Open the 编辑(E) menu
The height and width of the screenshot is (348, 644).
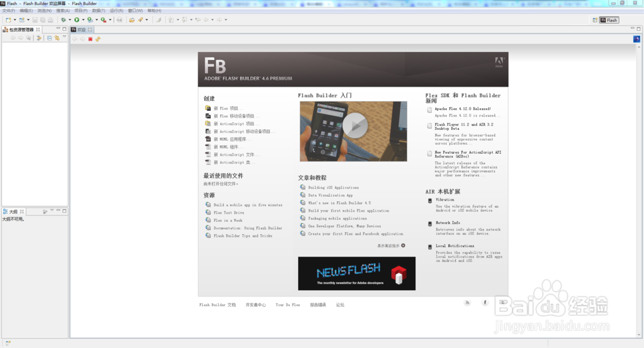pyautogui.click(x=26, y=11)
